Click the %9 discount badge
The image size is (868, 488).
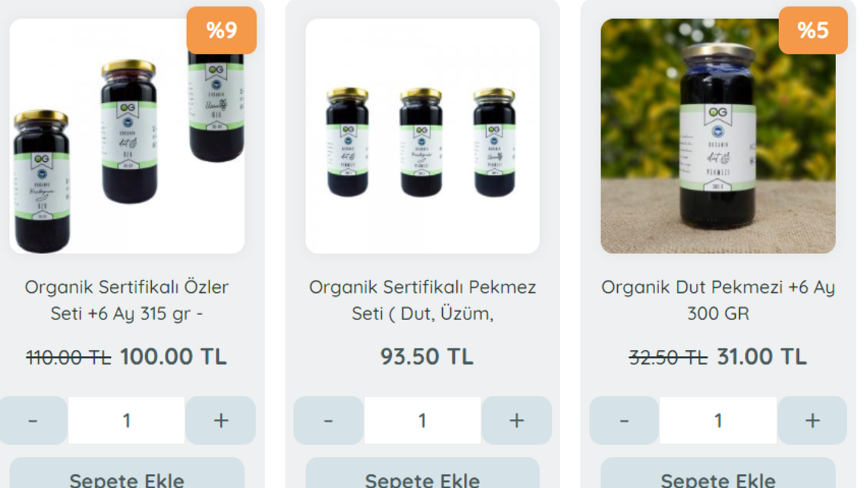click(222, 30)
